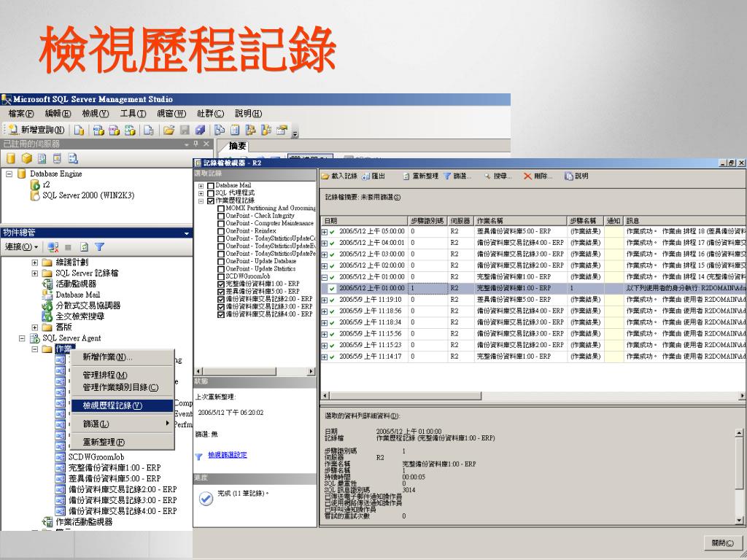Click the Database Engine icon in registered servers toolbar
Viewport: 747px width, 560px height.
click(11, 158)
